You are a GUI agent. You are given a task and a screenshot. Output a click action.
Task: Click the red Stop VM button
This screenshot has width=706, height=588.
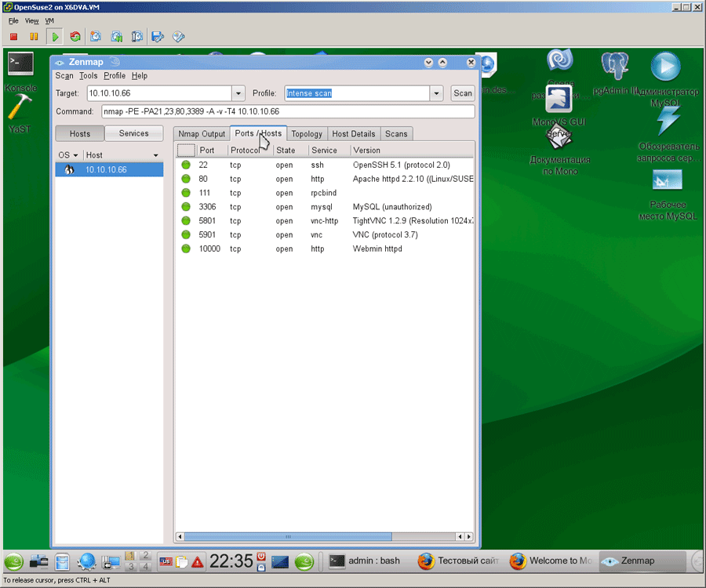coord(13,36)
